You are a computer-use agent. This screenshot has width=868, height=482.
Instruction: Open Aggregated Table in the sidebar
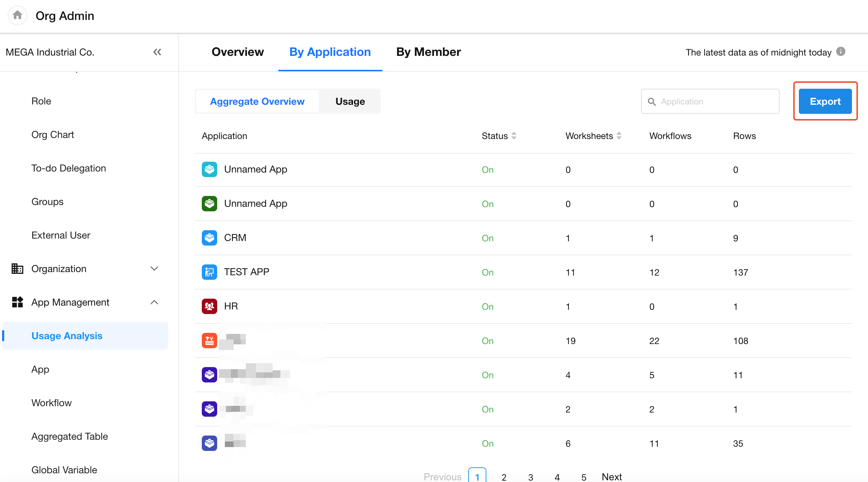(x=69, y=436)
